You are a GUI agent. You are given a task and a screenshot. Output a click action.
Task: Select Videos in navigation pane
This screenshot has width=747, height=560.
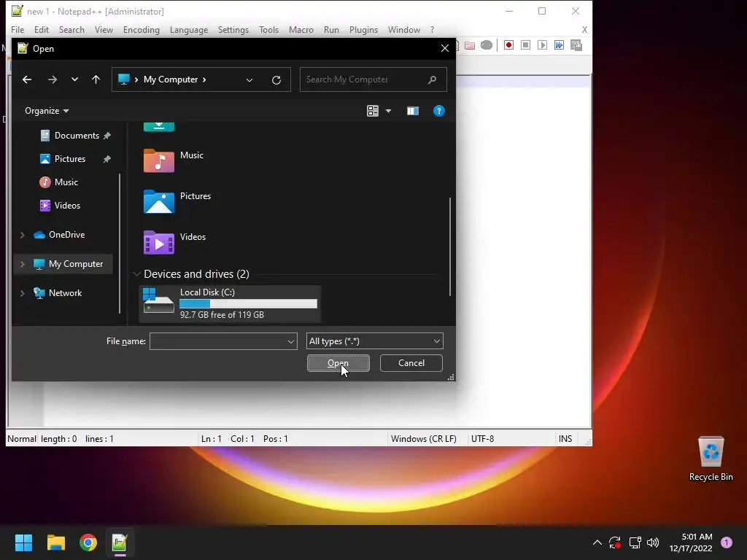(66, 206)
